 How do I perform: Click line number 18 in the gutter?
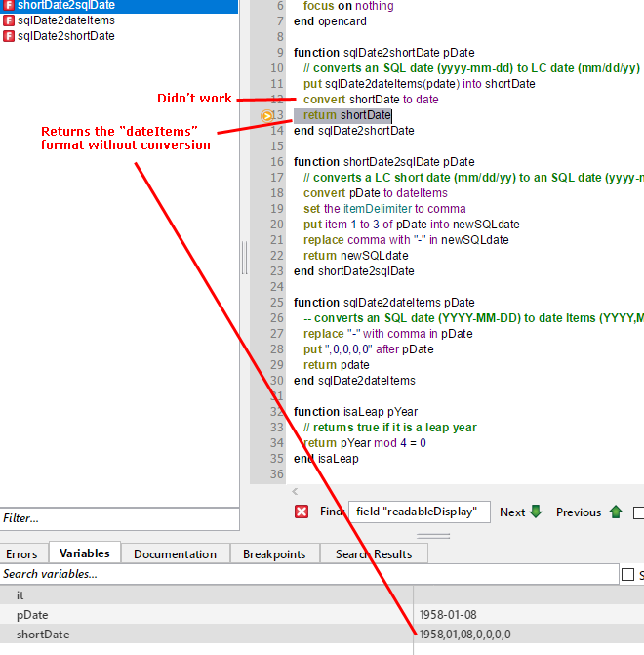(276, 193)
